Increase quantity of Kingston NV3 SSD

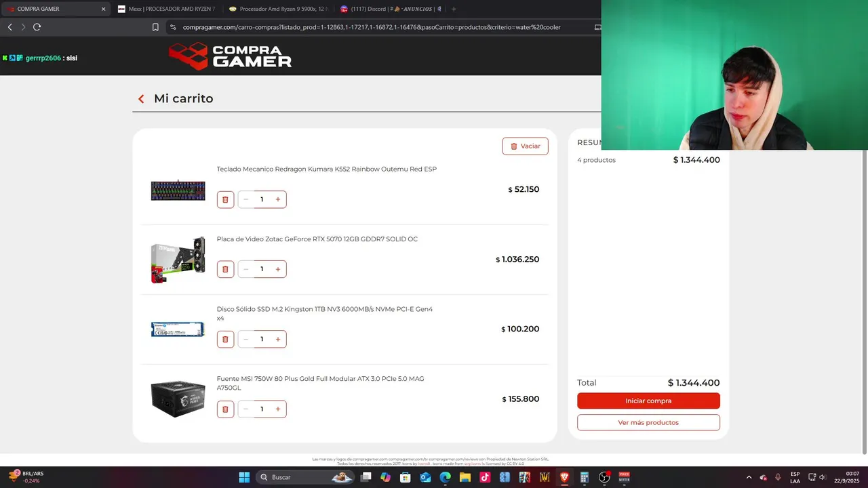click(x=278, y=339)
